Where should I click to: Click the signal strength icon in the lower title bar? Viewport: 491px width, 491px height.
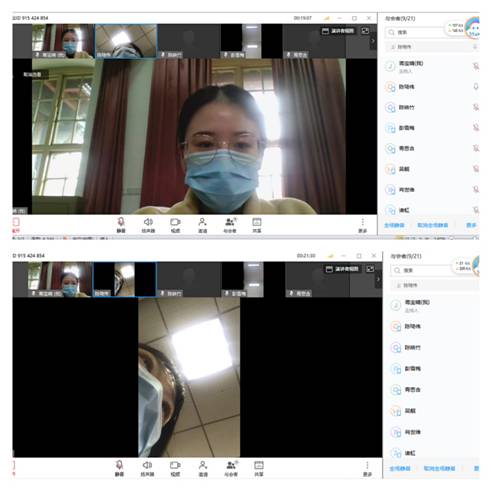(x=330, y=256)
